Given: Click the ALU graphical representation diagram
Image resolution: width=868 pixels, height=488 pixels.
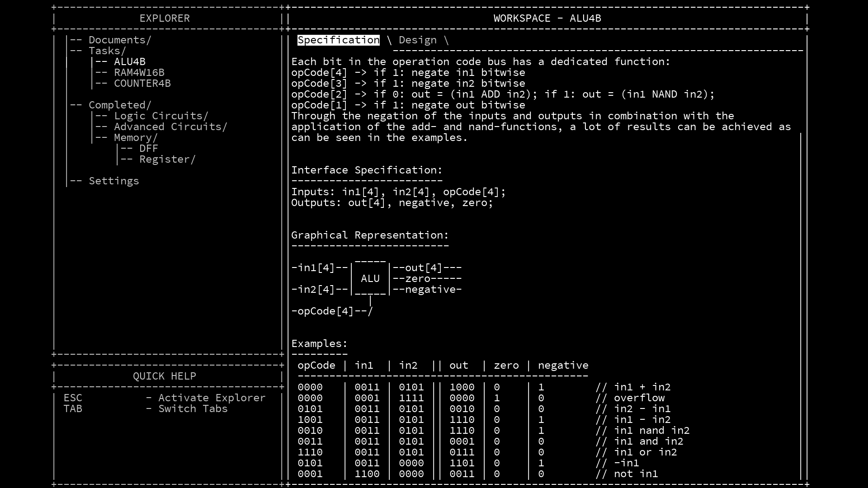Looking at the screenshot, I should tap(371, 278).
